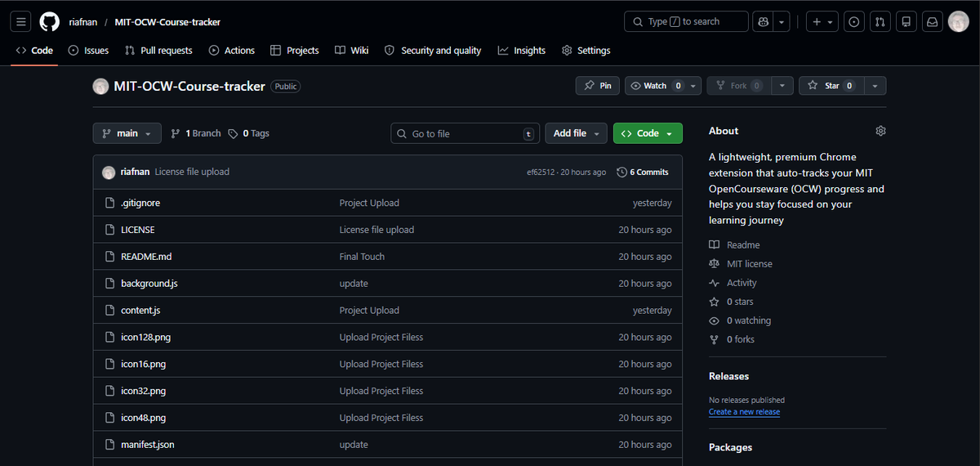Open the Settings tab

[x=586, y=51]
